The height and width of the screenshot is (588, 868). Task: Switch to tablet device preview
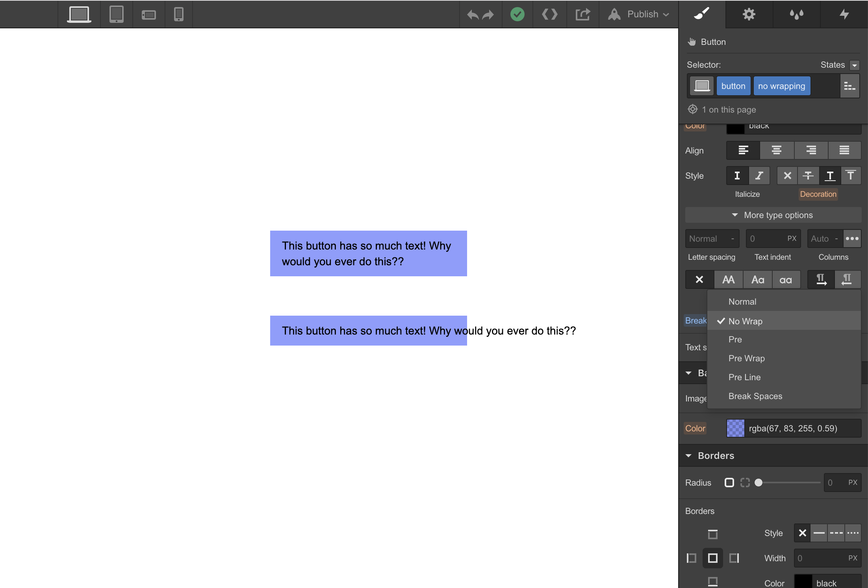pyautogui.click(x=116, y=14)
